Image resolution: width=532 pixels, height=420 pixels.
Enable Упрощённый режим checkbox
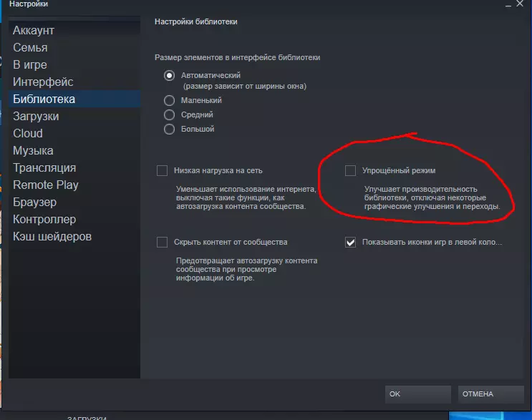click(350, 170)
